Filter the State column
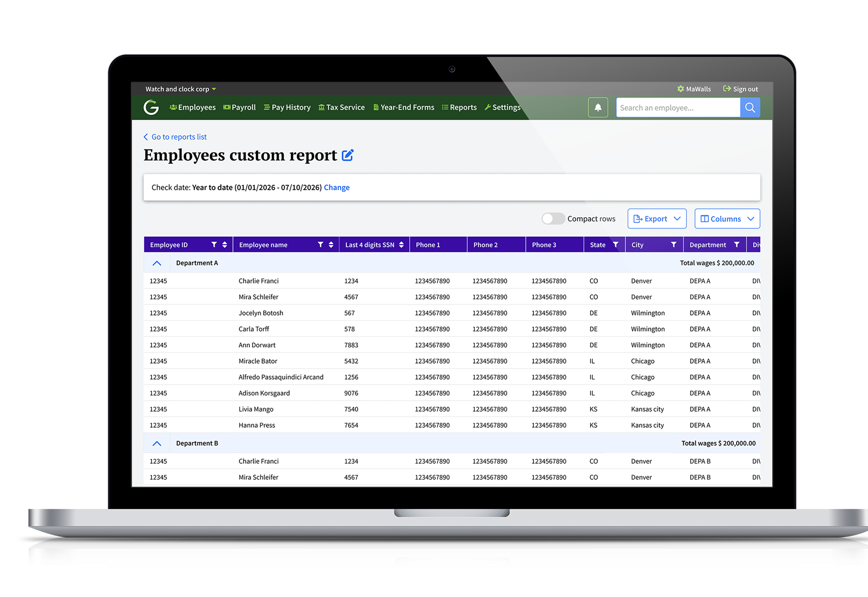 [615, 245]
